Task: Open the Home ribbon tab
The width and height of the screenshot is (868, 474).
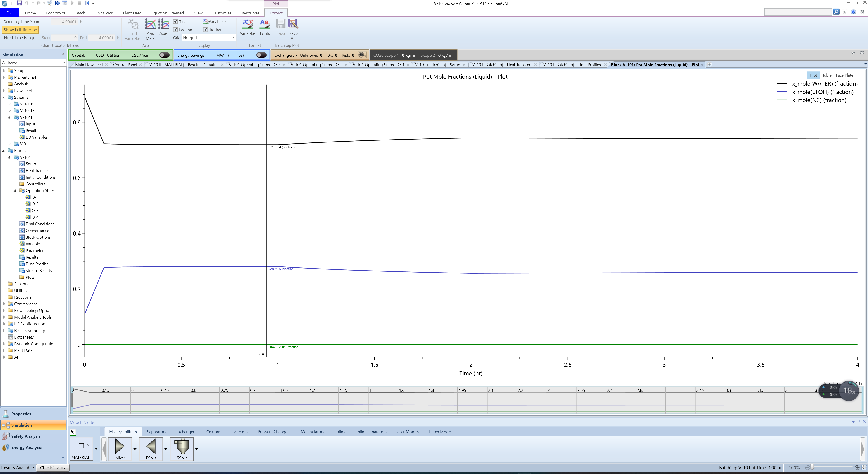Action: (30, 13)
